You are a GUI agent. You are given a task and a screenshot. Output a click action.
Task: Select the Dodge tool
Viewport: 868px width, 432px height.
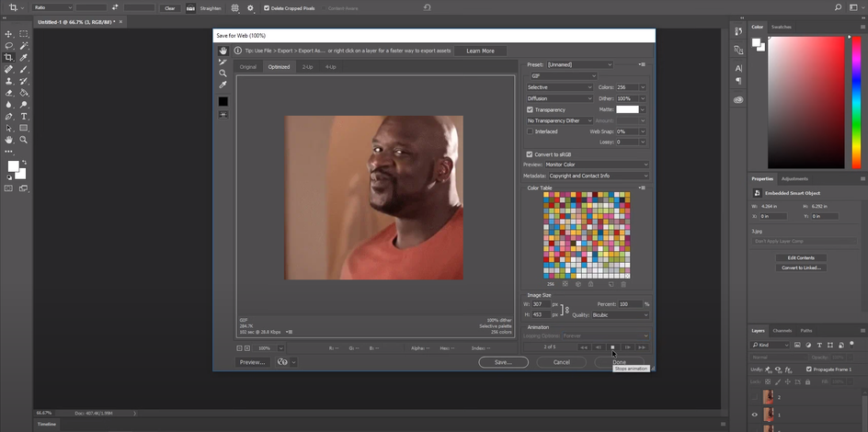tap(24, 105)
